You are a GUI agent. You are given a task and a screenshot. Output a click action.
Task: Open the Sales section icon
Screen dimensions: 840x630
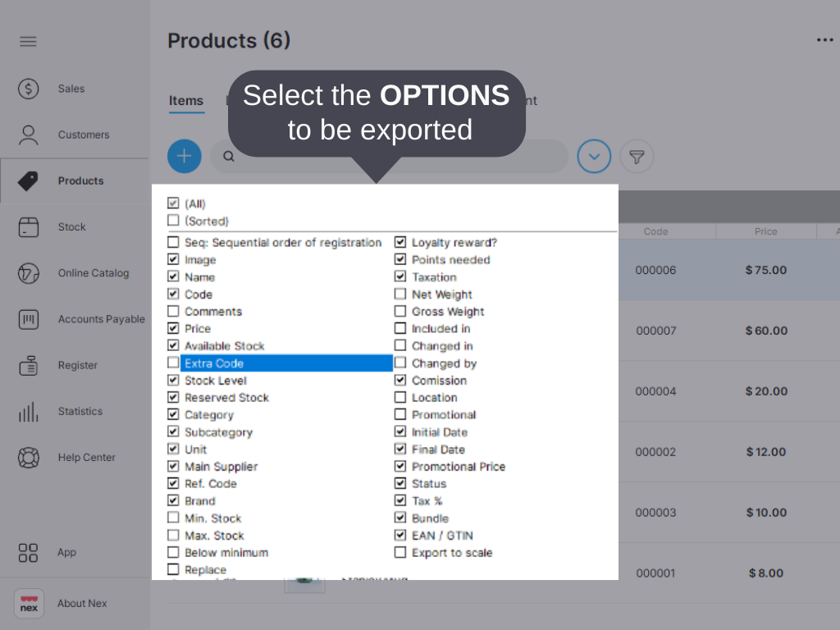pos(29,89)
